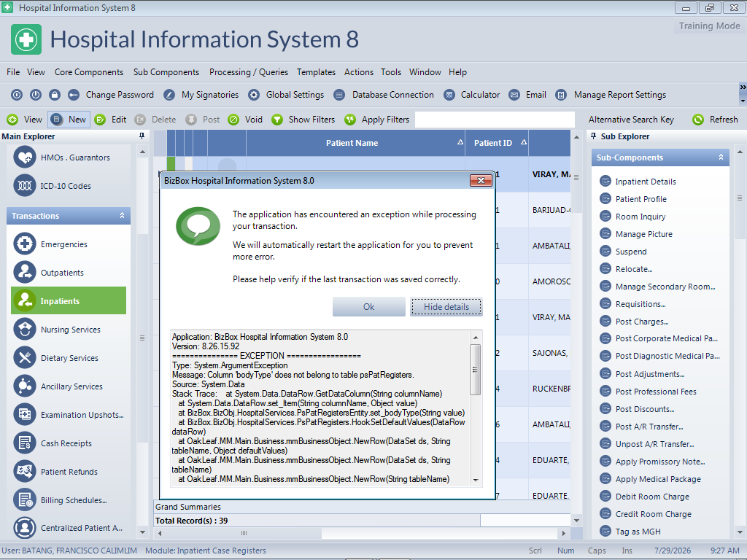Open Ancillary Services icon
The width and height of the screenshot is (747, 560).
pyautogui.click(x=25, y=386)
